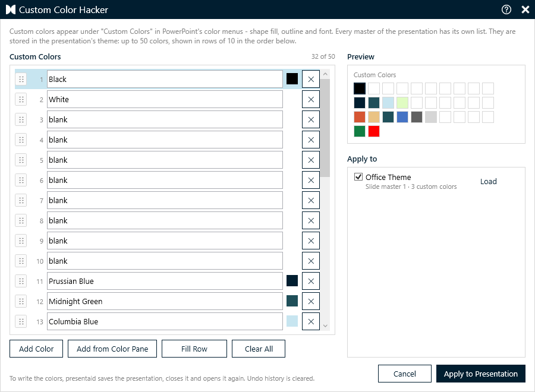Image resolution: width=535 pixels, height=392 pixels.
Task: Click the color list scroll up arrow
Action: point(325,74)
